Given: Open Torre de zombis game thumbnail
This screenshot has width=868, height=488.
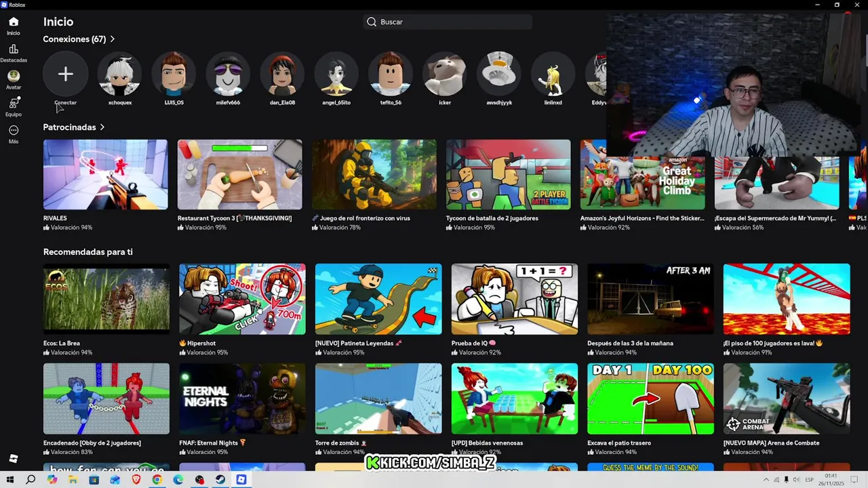Looking at the screenshot, I should pyautogui.click(x=378, y=399).
